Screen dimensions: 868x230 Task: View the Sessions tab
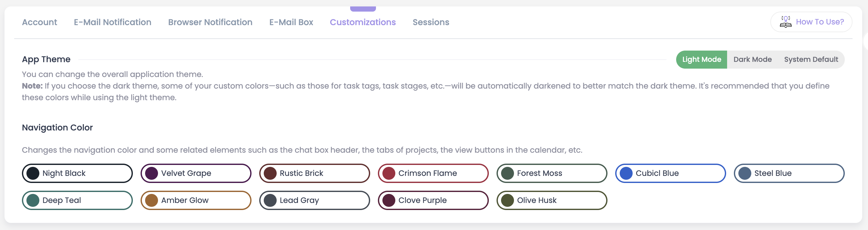[x=431, y=22]
